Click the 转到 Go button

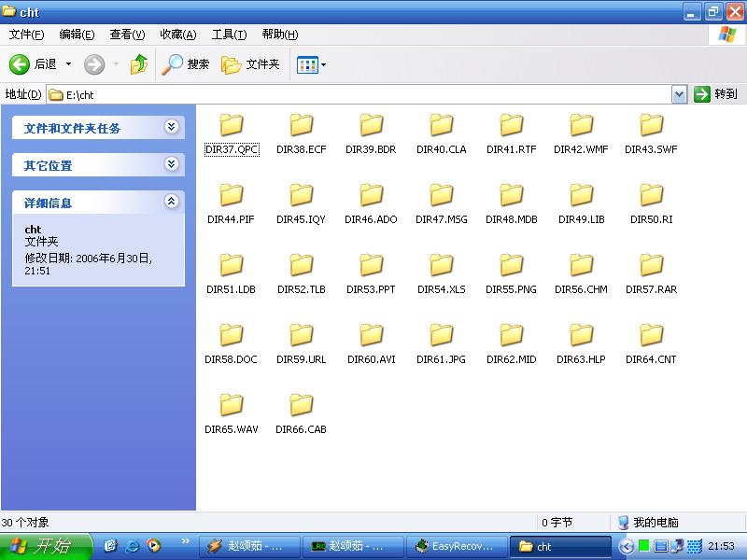click(716, 94)
